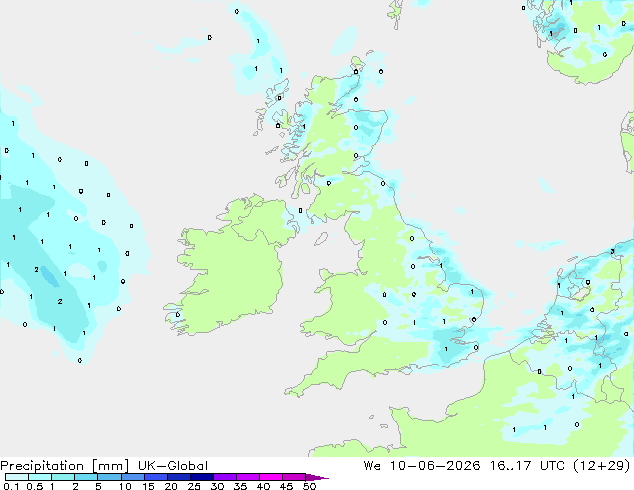Click the '(12+29)' forecast run label

click(x=602, y=466)
